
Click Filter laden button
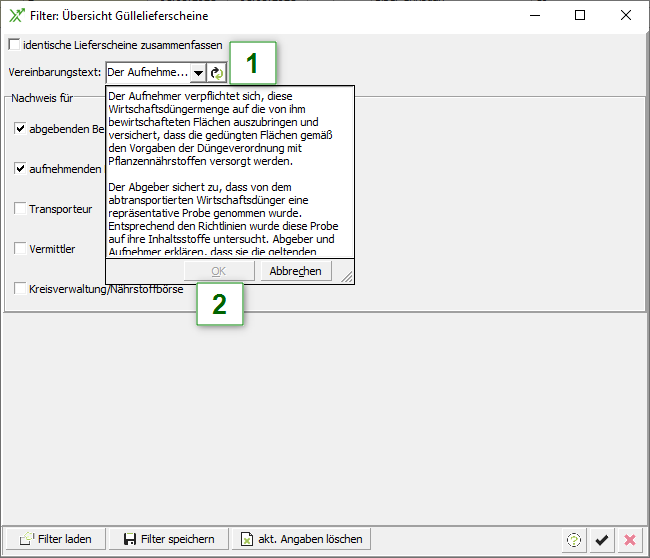click(x=56, y=539)
